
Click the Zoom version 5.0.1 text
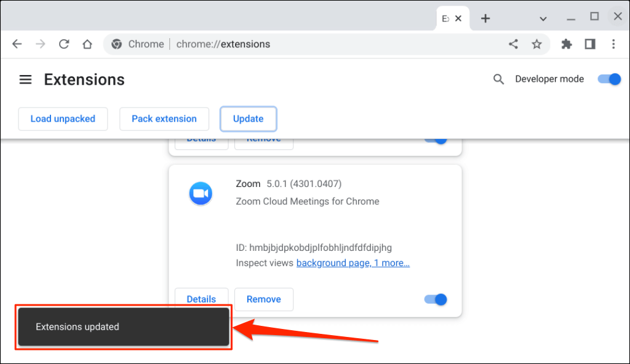click(304, 184)
